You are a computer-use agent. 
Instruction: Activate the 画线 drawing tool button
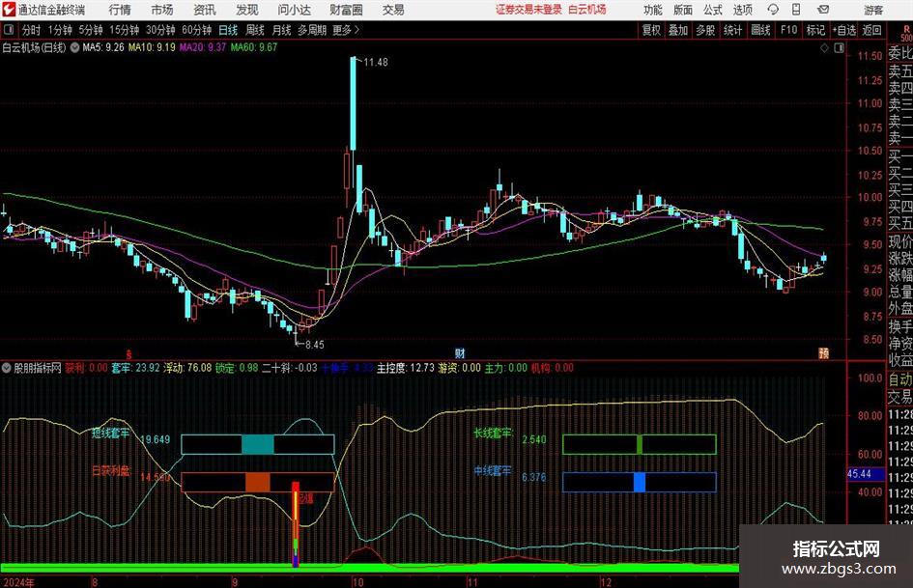click(760, 30)
